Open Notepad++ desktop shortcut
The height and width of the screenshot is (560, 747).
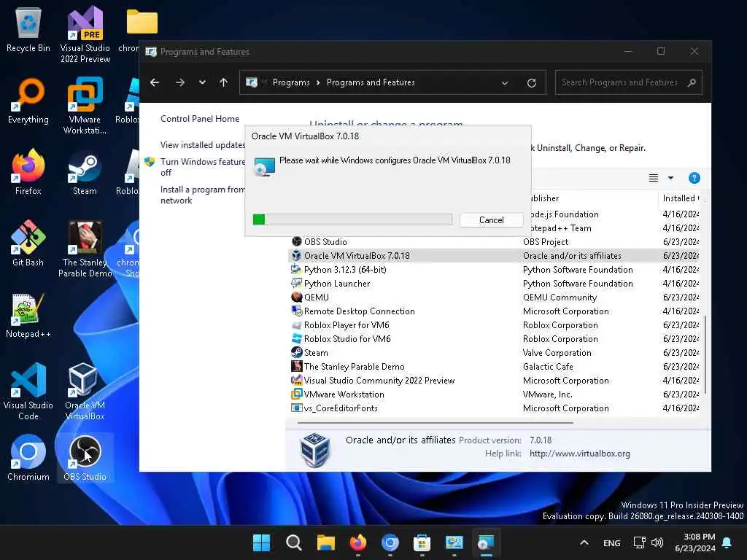click(x=28, y=315)
